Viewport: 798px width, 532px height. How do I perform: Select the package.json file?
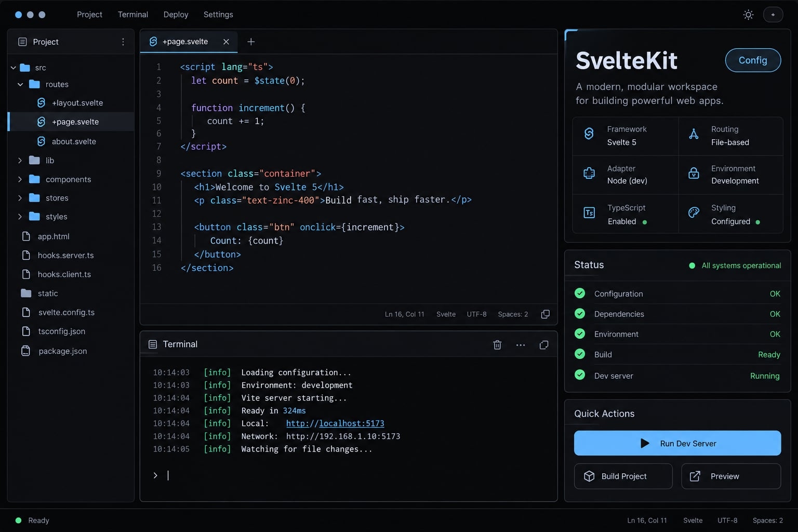point(71,351)
